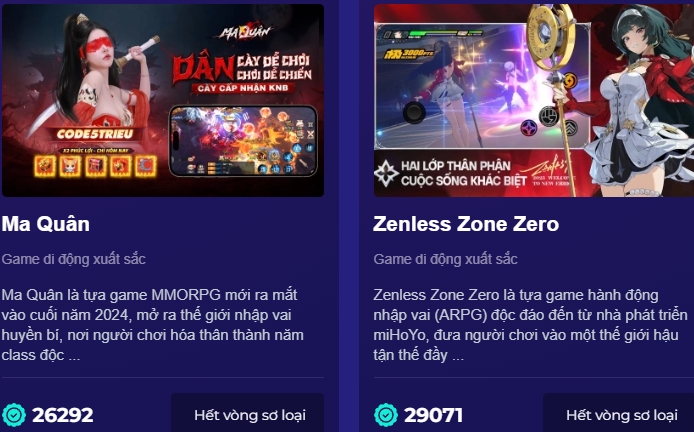This screenshot has width=694, height=432.
Task: Click the fox reward icon in Ma Quân banner
Action: (70, 166)
